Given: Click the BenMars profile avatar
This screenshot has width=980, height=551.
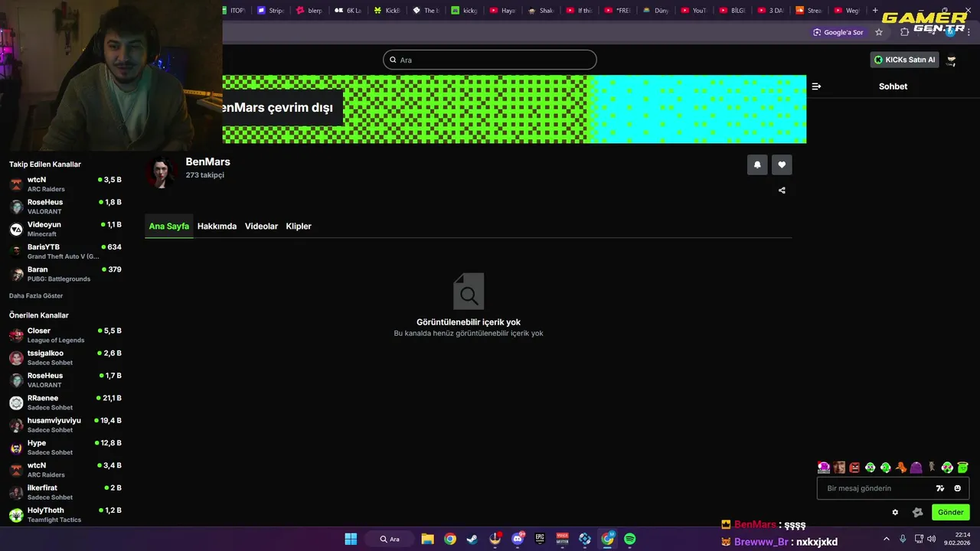Looking at the screenshot, I should [161, 173].
